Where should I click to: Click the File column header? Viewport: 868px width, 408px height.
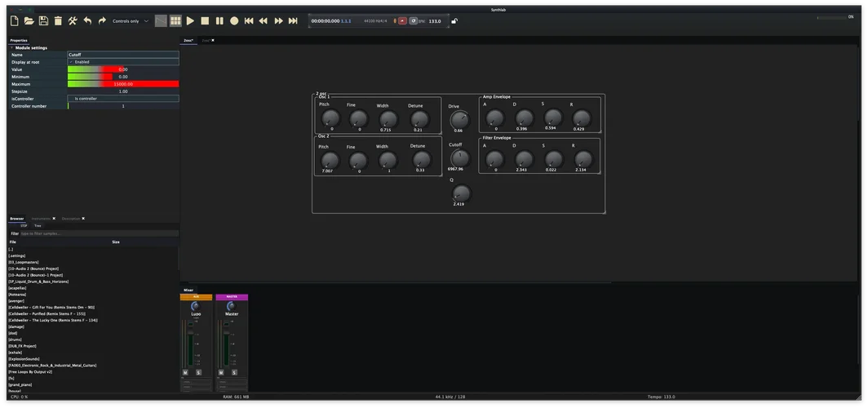pos(13,242)
